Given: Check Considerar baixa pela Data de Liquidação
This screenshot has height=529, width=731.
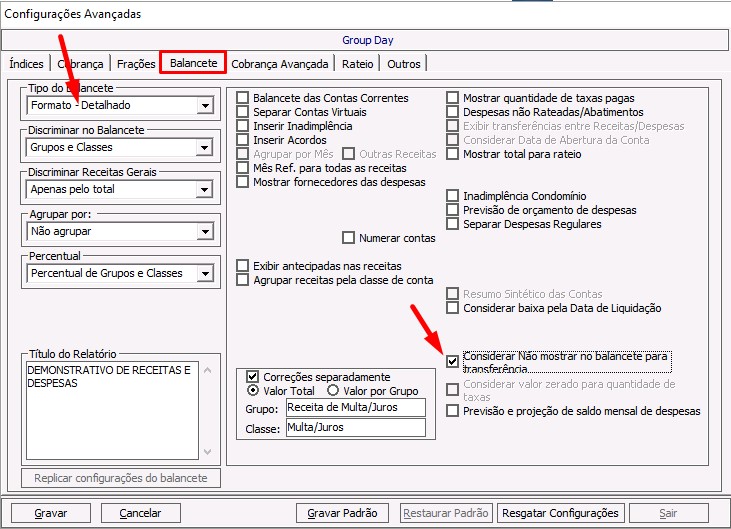Looking at the screenshot, I should point(452,308).
